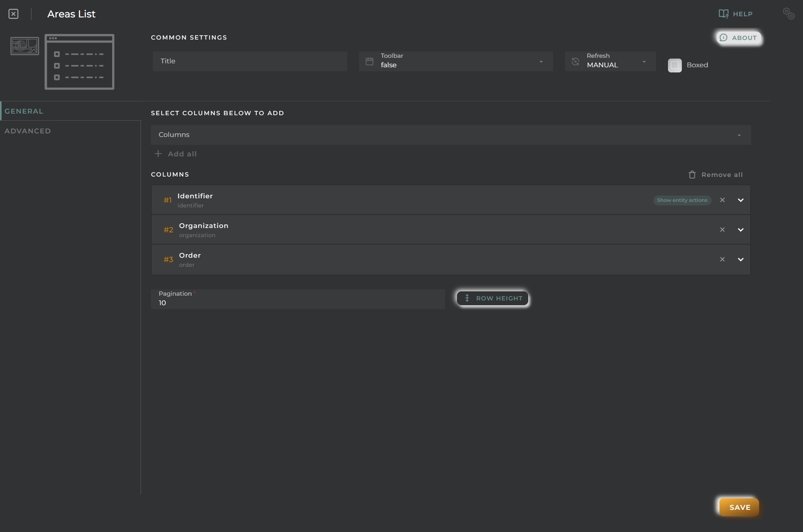Click the Areas List close icon
This screenshot has width=803, height=532.
[x=13, y=13]
